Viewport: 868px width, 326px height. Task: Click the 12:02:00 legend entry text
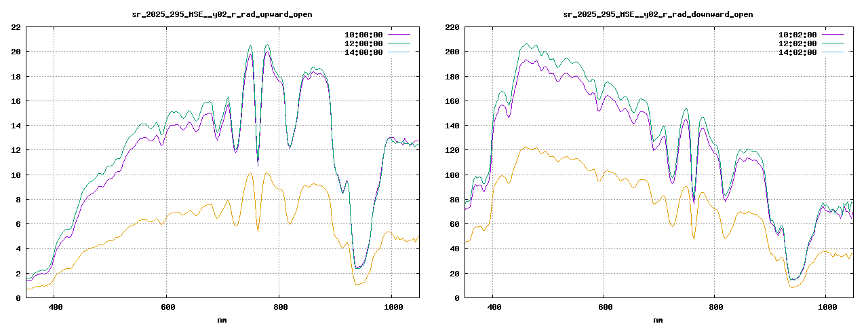[797, 43]
